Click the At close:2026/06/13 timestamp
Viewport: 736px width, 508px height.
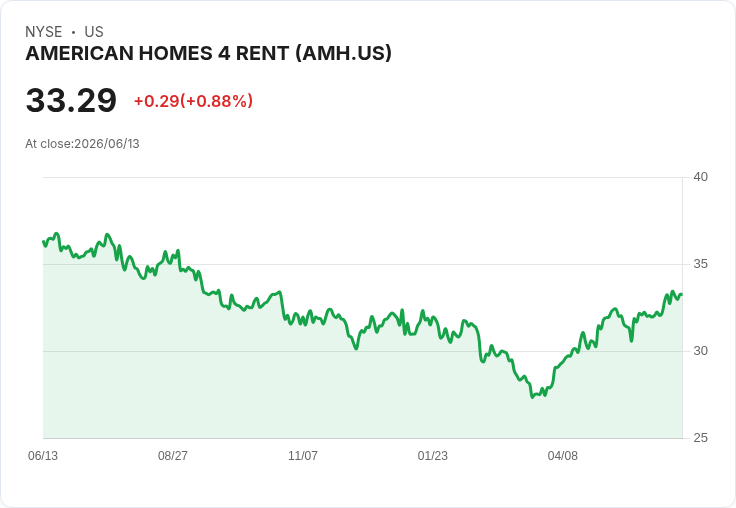(x=82, y=144)
